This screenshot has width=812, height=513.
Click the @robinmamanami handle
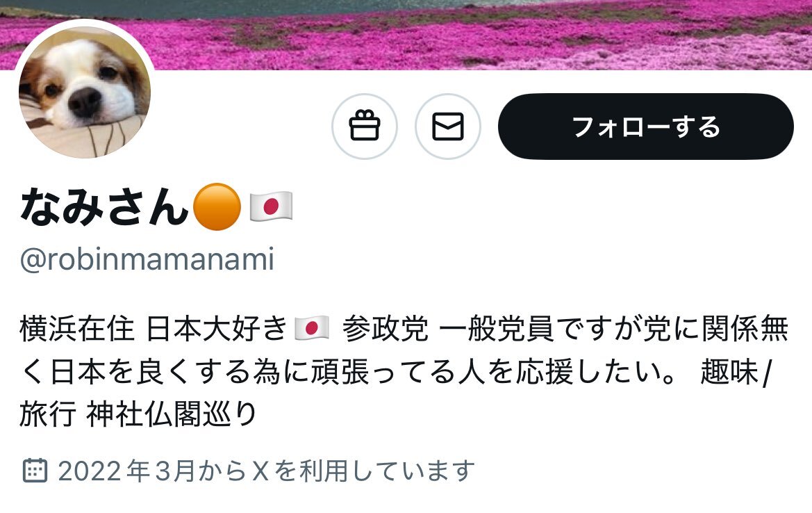(x=147, y=259)
